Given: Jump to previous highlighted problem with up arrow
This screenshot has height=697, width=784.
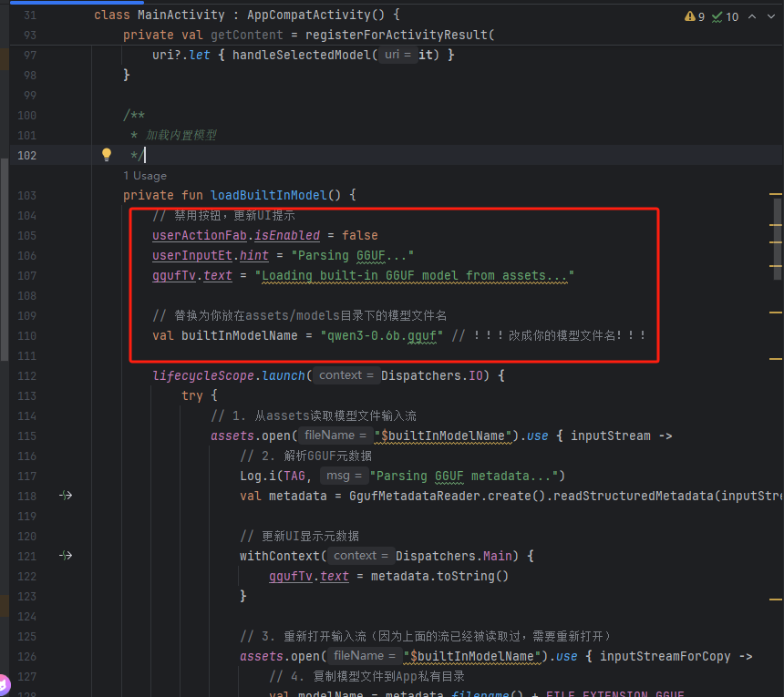Looking at the screenshot, I should tap(752, 16).
